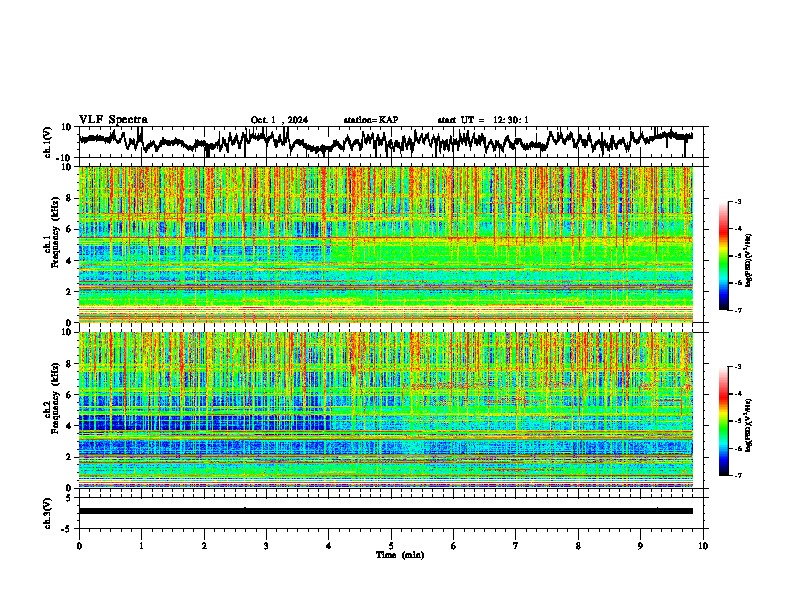The image size is (792, 612).
Task: Click the "Time (min)" axis label
Action: [x=400, y=555]
